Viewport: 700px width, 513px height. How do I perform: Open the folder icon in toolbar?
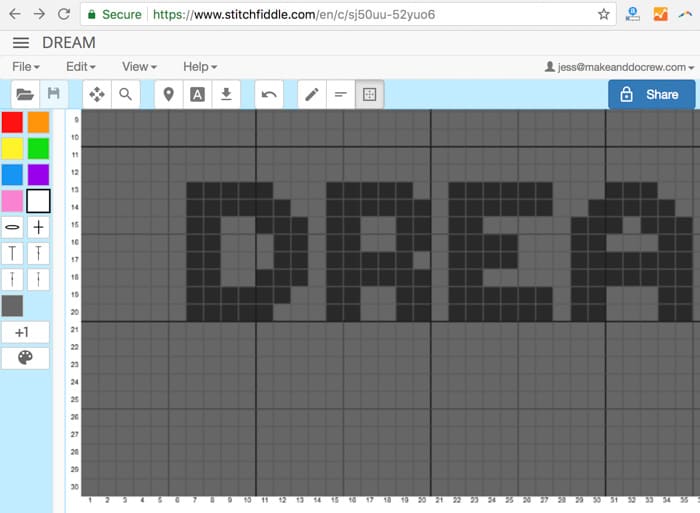tap(25, 94)
